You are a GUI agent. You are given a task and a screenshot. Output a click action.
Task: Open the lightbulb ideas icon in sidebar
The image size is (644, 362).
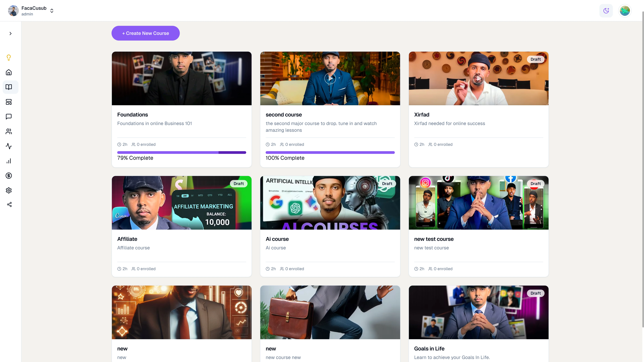coord(9,58)
